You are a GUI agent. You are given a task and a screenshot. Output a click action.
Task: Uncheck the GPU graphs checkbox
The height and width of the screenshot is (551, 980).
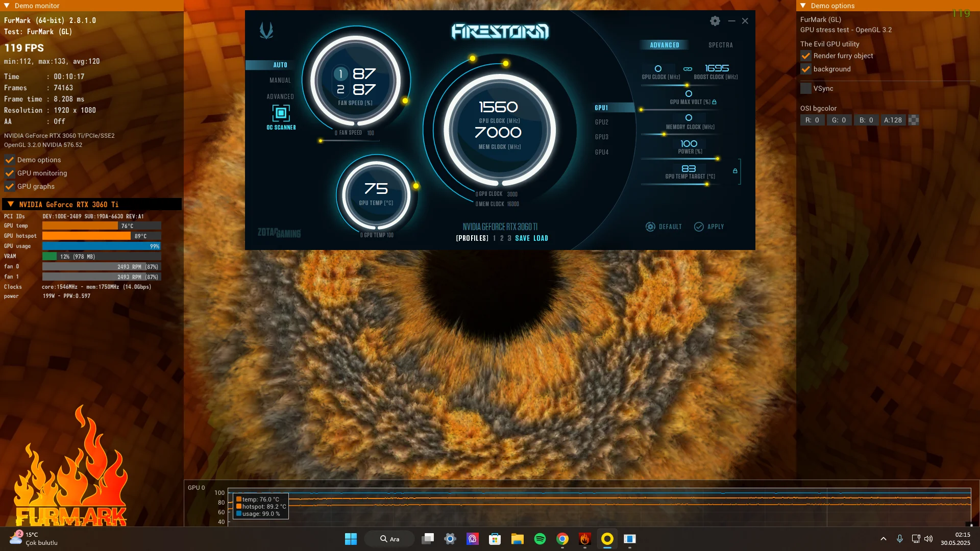point(10,186)
